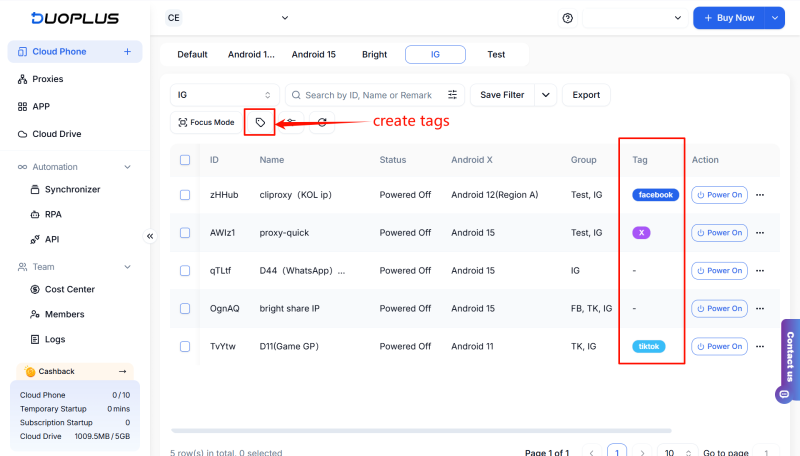Screen dimensions: 800x456
Task: Open more actions for TvYtw row
Action: (760, 346)
